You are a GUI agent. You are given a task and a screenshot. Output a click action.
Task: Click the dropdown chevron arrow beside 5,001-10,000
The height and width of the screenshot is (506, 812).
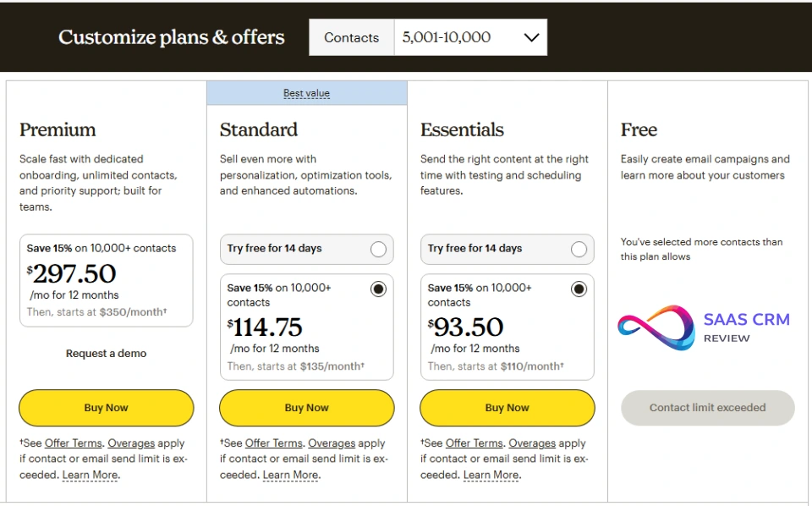coord(531,37)
